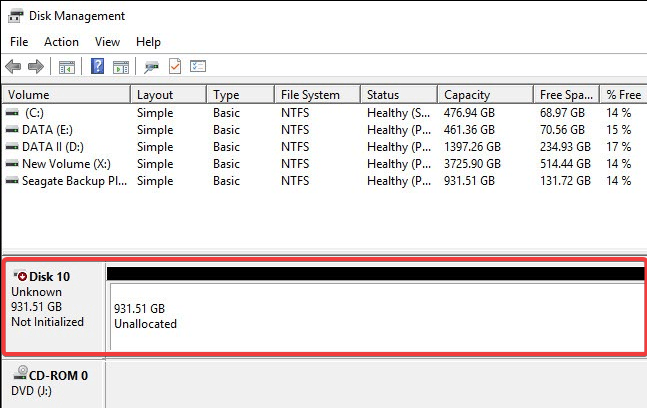Select the (C:) volume name

(x=34, y=113)
